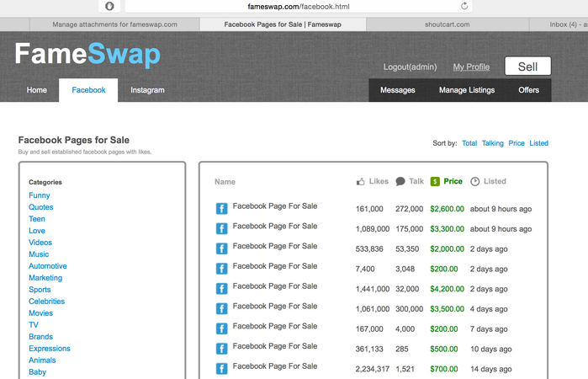Click the browser reload icon in address bar
The height and width of the screenshot is (379, 588).
point(464,6)
